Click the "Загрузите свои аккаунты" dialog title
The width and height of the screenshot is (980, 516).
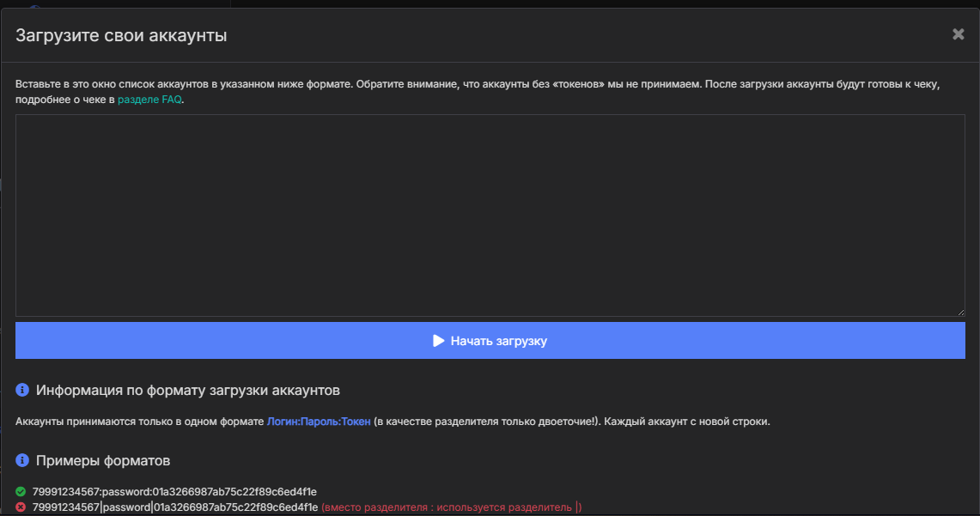121,35
